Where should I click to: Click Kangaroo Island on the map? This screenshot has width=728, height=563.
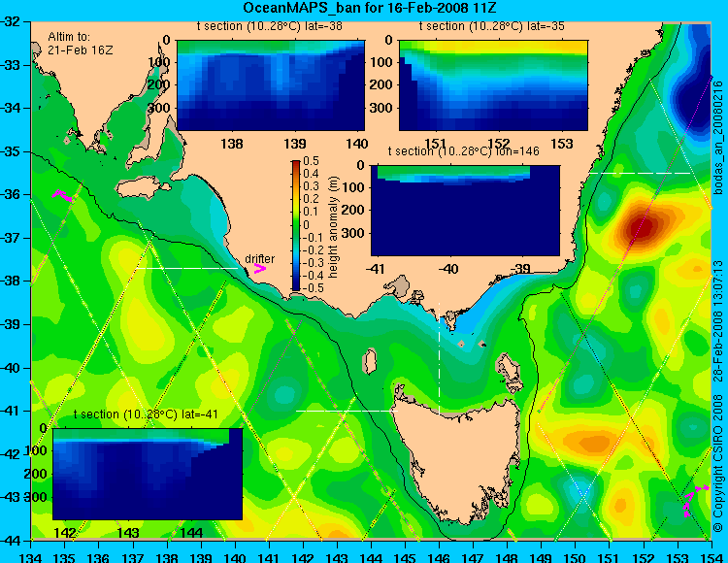(x=143, y=188)
